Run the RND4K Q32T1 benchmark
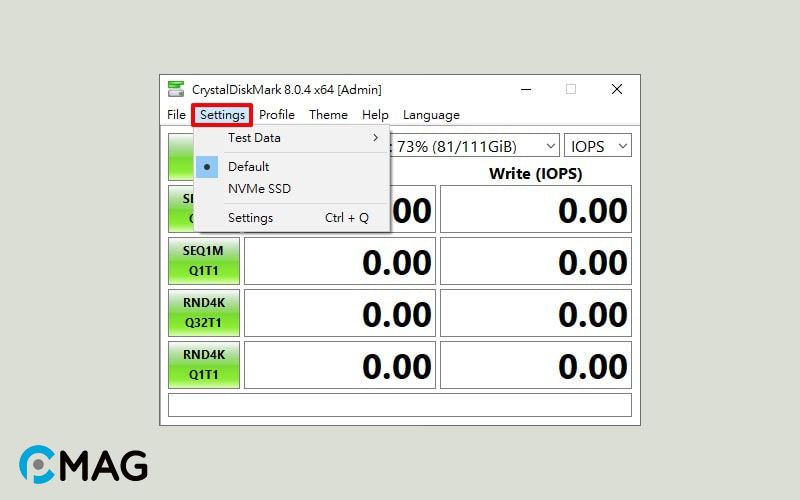 [x=204, y=313]
